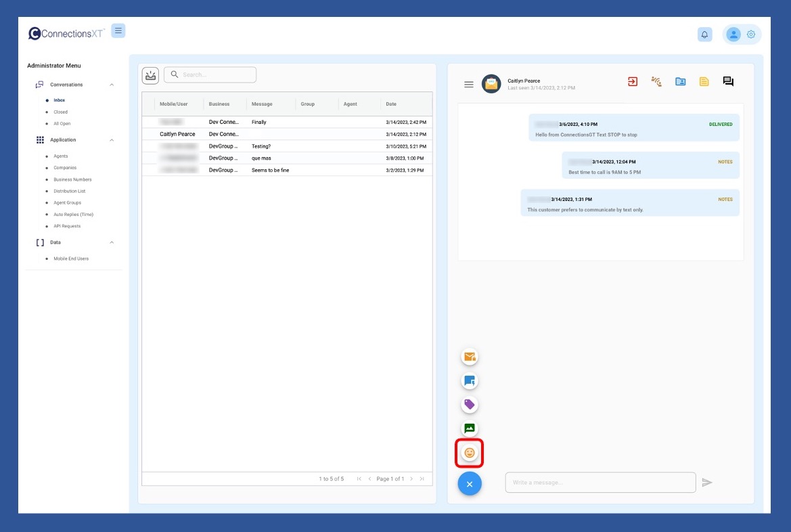Image resolution: width=791 pixels, height=532 pixels.
Task: Toggle sidebar with hamburger button near logo
Action: pyautogui.click(x=118, y=30)
